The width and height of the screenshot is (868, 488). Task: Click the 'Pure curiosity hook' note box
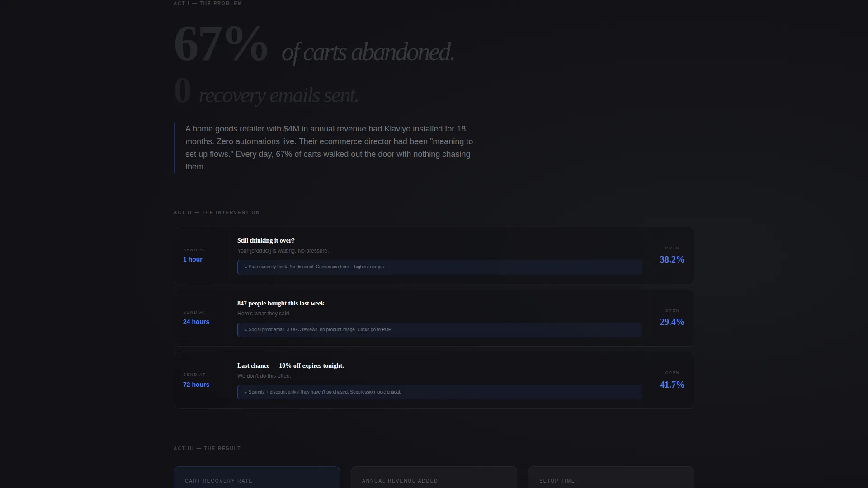[439, 267]
